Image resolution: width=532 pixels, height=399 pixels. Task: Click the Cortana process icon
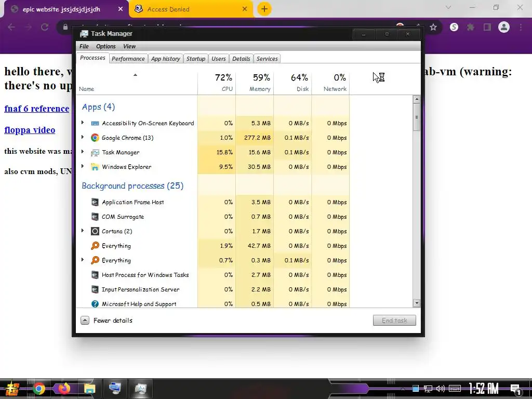pos(95,231)
